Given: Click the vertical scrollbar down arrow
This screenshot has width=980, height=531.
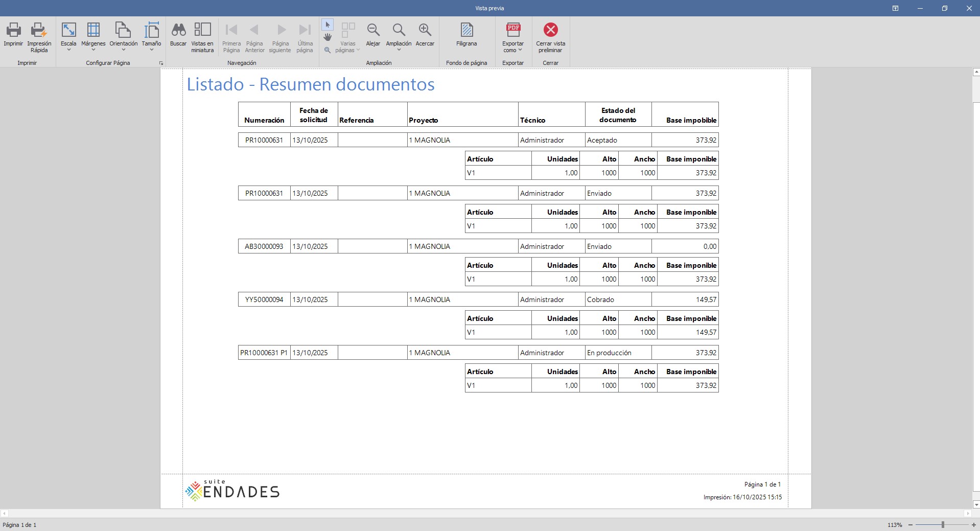Looking at the screenshot, I should pyautogui.click(x=976, y=505).
